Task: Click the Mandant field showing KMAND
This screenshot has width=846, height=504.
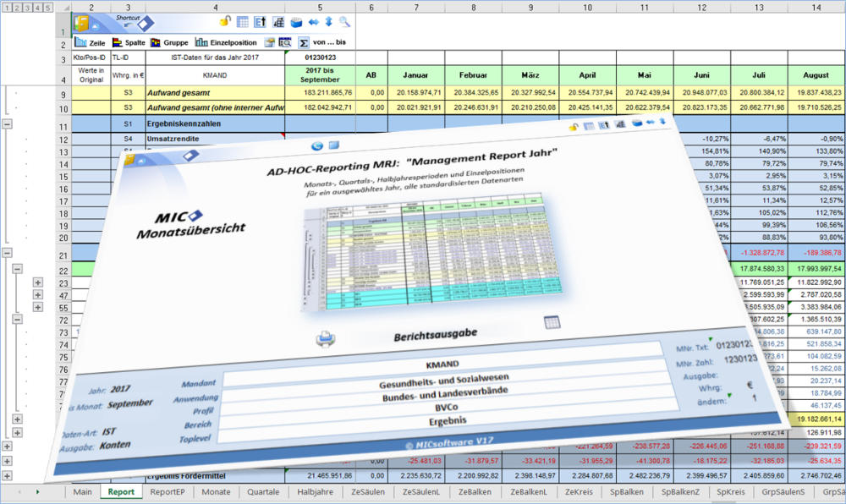Action: 442,364
